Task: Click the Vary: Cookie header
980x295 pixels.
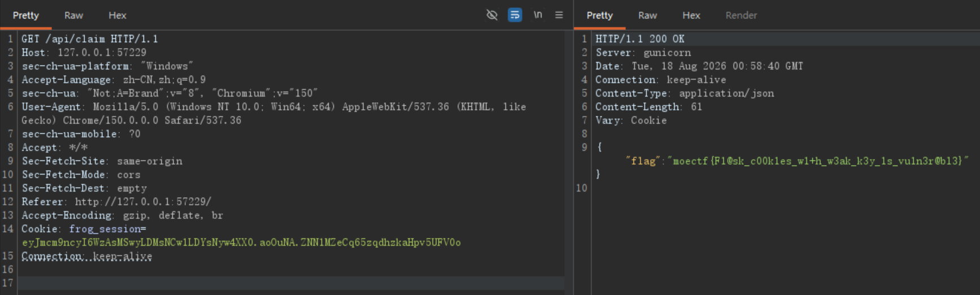Action: coord(631,120)
